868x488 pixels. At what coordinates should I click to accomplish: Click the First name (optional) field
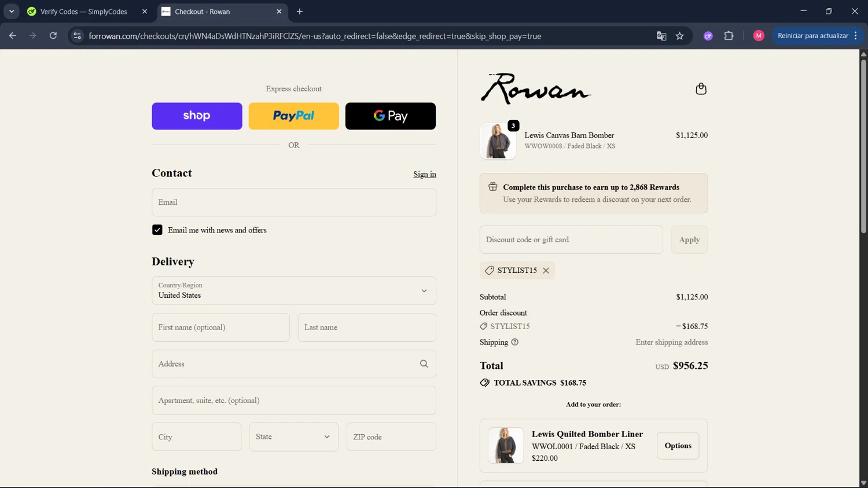click(x=220, y=327)
